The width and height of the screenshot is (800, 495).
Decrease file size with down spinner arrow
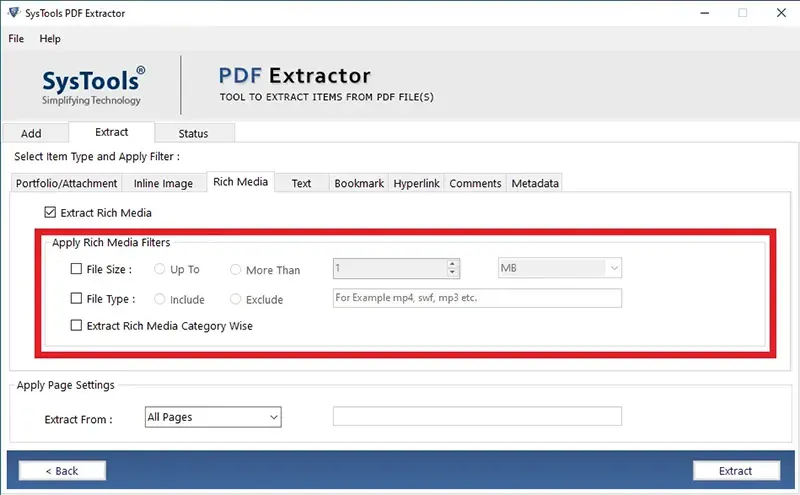pos(452,273)
